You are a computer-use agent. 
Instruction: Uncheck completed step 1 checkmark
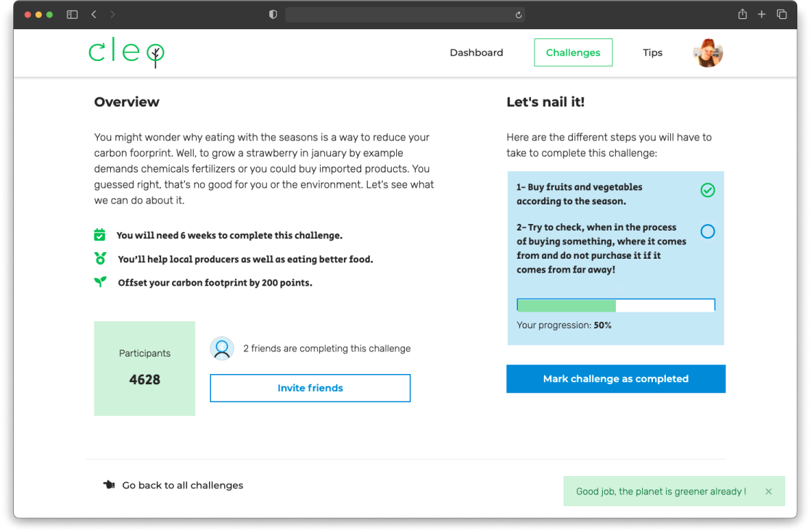tap(707, 190)
